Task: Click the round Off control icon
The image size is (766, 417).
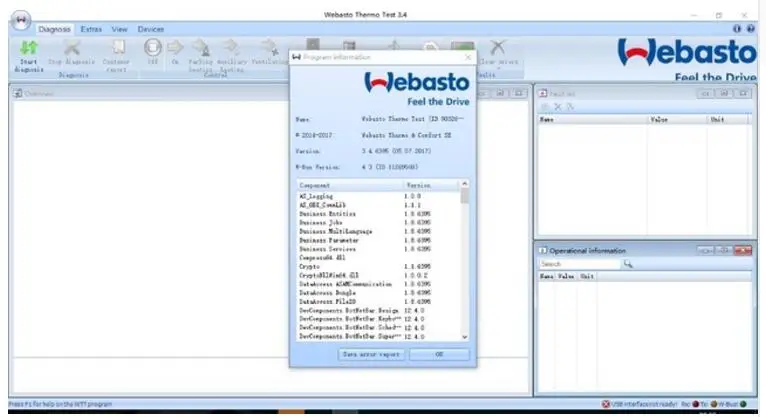Action: (153, 48)
